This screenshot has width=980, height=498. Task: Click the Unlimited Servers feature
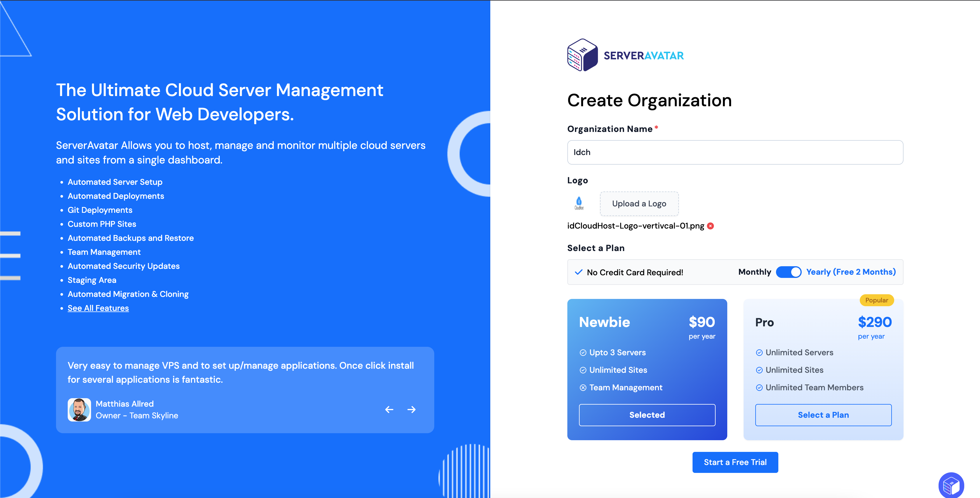pyautogui.click(x=799, y=353)
